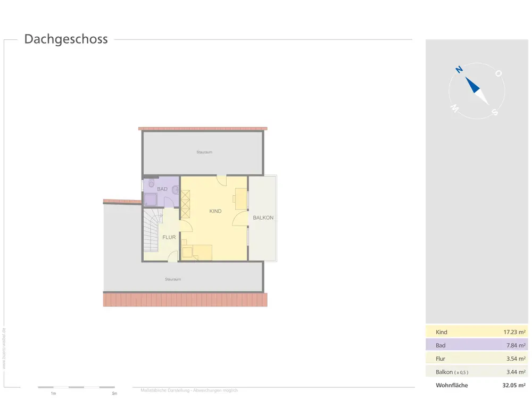This screenshot has width=532, height=399.
Task: Click the Balkon (x 0,5) legend row
Action: pyautogui.click(x=477, y=372)
